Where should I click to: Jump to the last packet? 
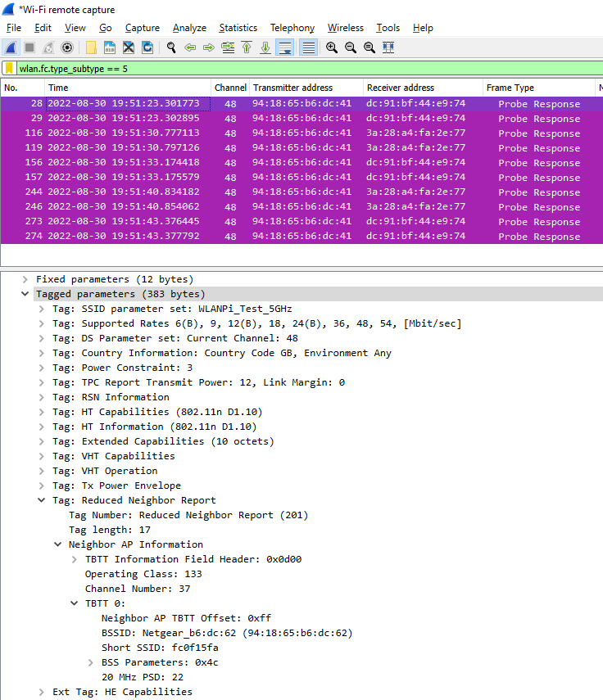(x=265, y=47)
